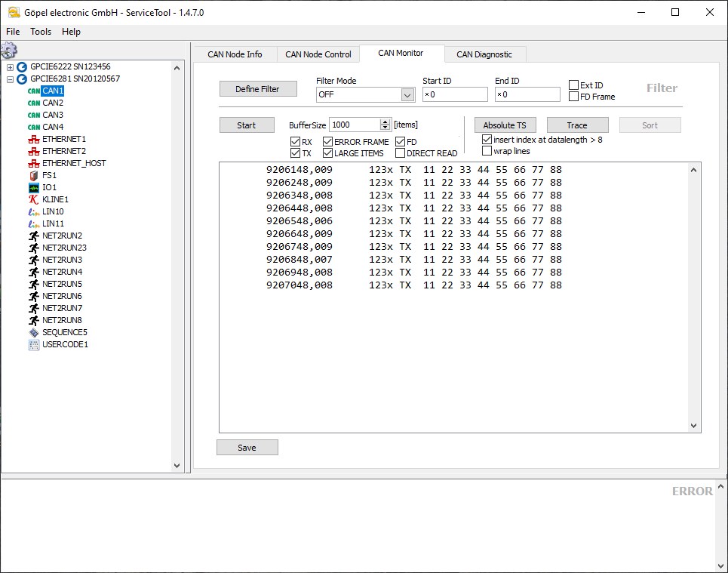The image size is (728, 573).
Task: Click the USERCODE1 grid icon
Action: (34, 345)
